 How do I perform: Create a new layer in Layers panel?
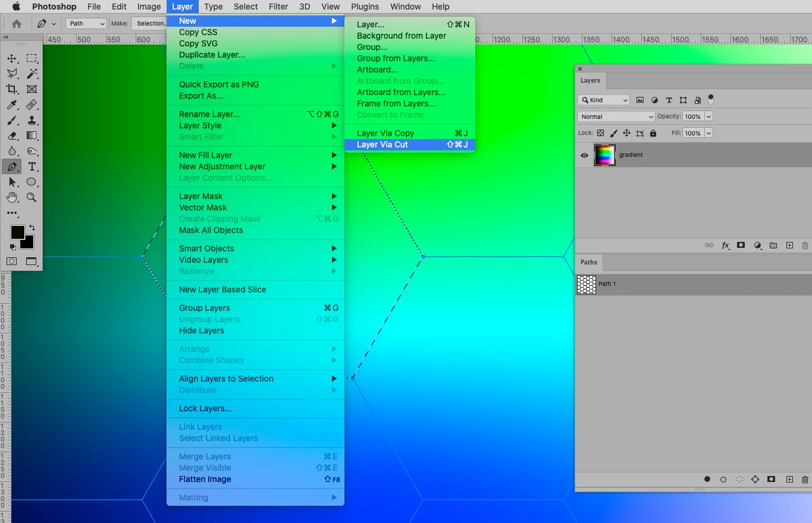(x=789, y=245)
